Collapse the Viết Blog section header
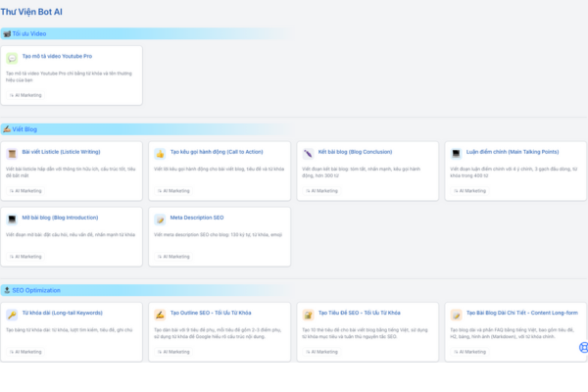This screenshot has width=588, height=392. pos(23,128)
